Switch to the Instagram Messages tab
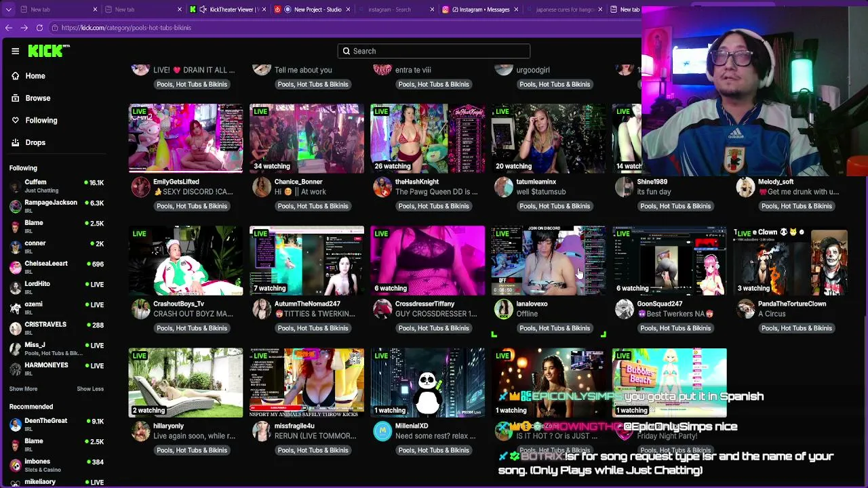This screenshot has width=868, height=488. coord(481,9)
